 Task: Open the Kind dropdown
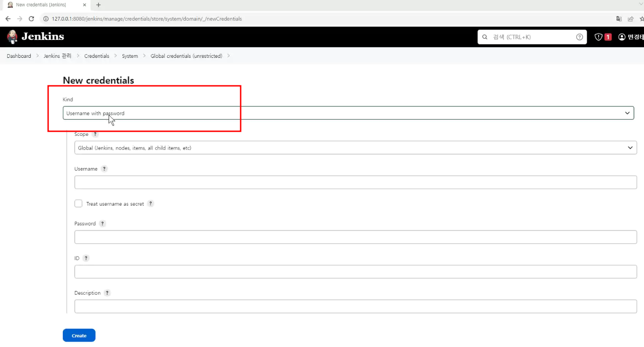[348, 113]
